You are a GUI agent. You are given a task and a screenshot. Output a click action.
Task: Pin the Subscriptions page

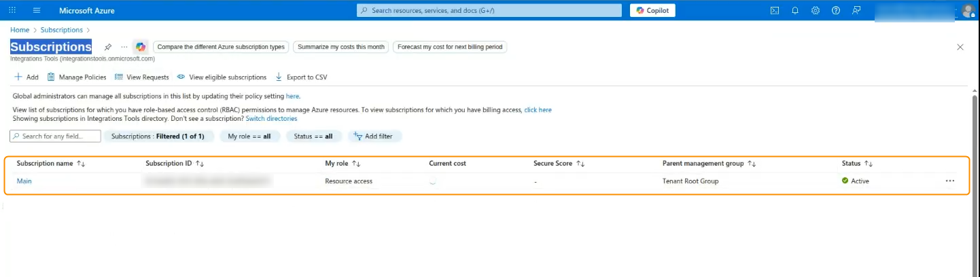[x=108, y=47]
